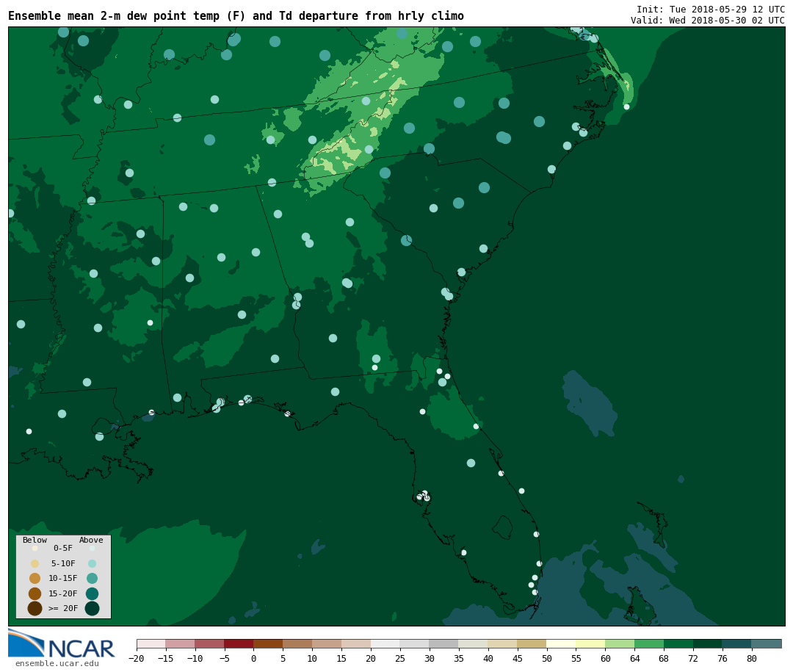Click the pink colorbar segment between -15 and -10

click(180, 643)
